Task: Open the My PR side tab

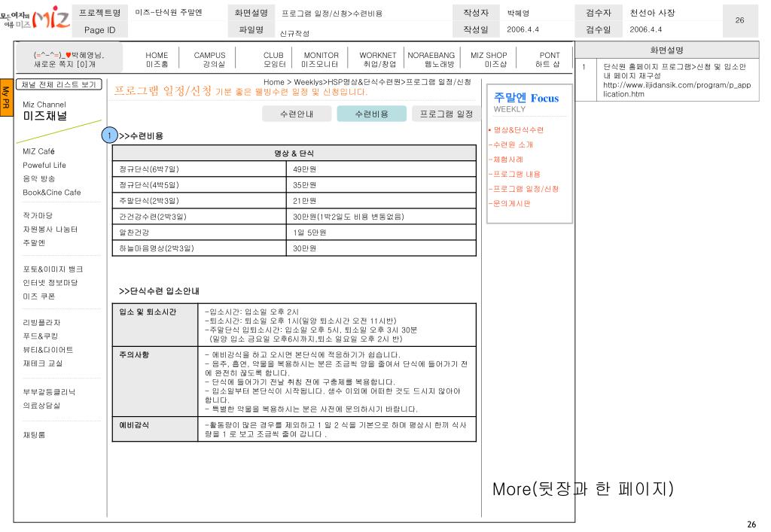Action: coord(6,97)
